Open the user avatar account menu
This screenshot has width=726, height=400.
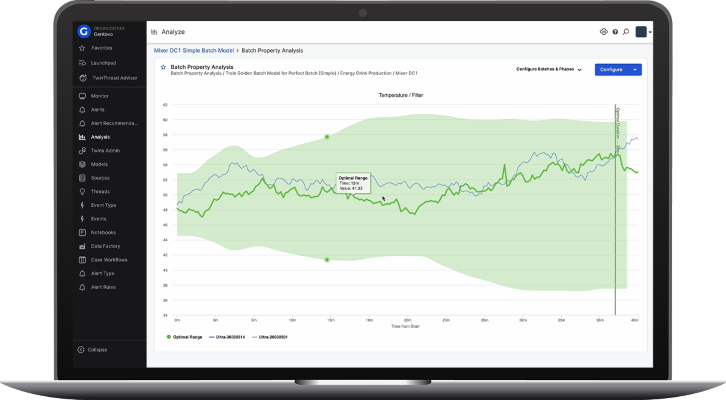pos(641,32)
